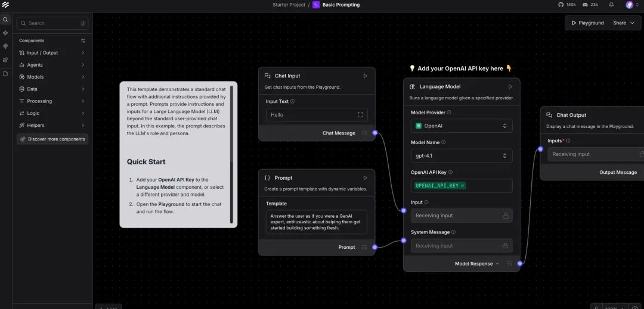
Task: Show the Model Provider info icon
Action: (x=449, y=113)
